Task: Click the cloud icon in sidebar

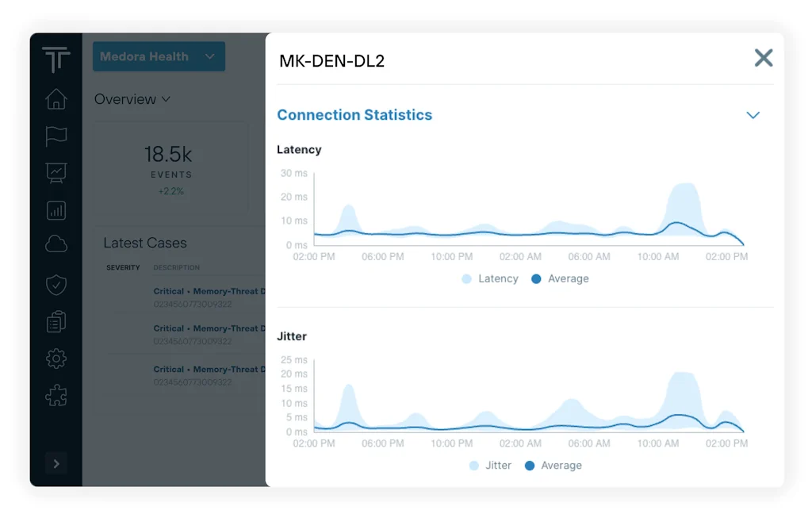Action: coord(56,245)
